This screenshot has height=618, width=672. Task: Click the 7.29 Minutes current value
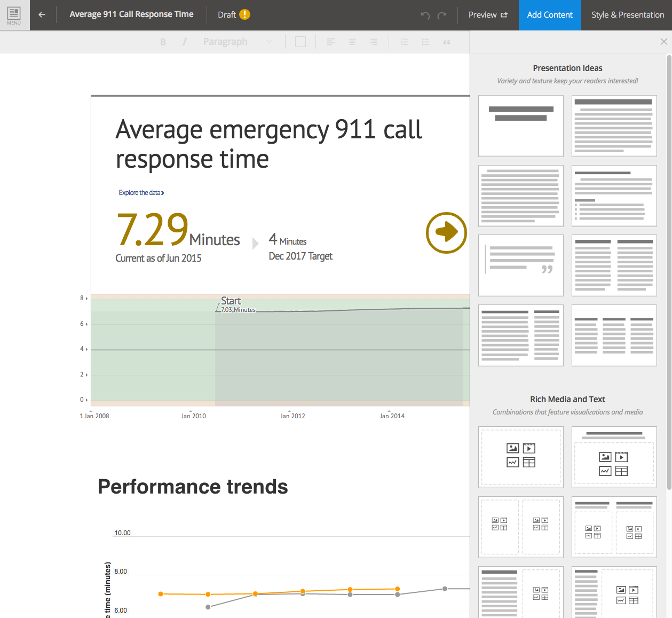pyautogui.click(x=178, y=230)
